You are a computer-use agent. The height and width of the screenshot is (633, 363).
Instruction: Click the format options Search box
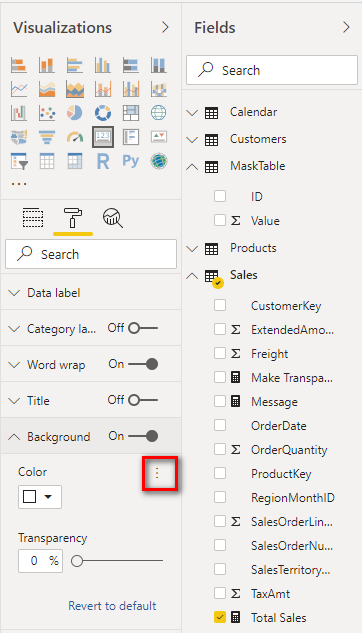pos(91,254)
